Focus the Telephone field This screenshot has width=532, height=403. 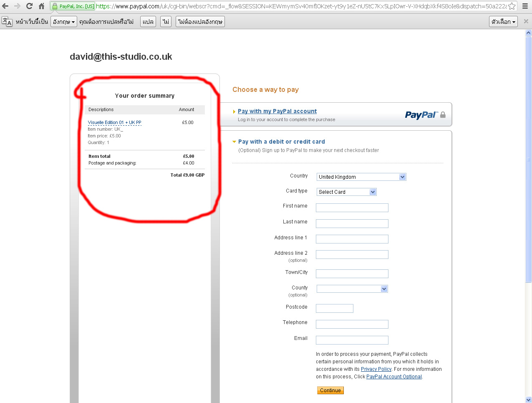(x=352, y=324)
